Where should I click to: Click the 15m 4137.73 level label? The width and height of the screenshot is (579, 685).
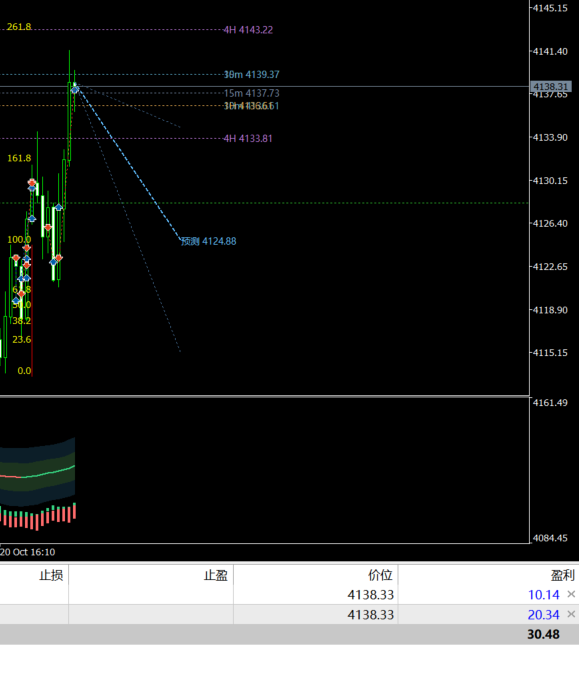tap(252, 93)
